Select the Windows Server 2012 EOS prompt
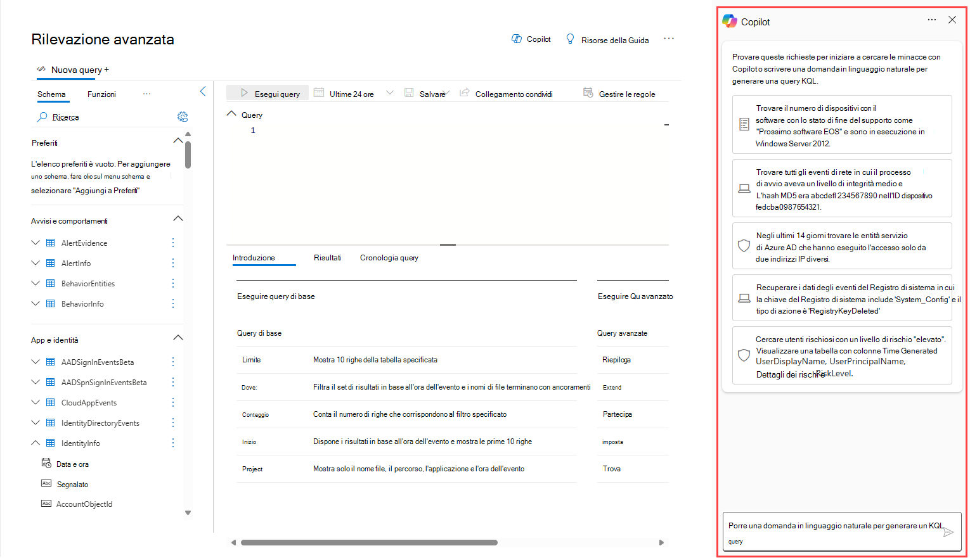The height and width of the screenshot is (560, 970). (x=842, y=125)
